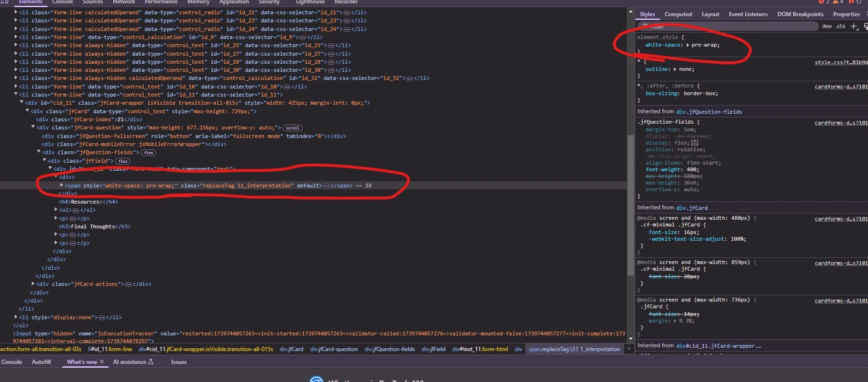Expand outline: none value triangle
Screen dimensions: 868x382
(x=675, y=69)
